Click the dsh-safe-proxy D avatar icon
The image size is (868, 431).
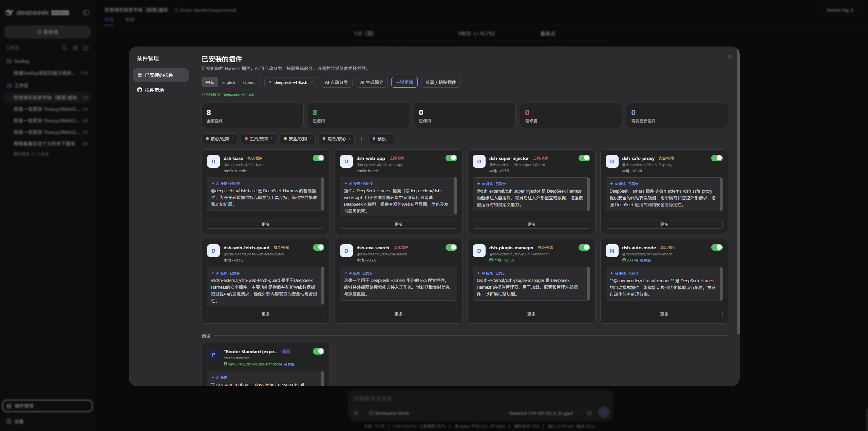(612, 161)
